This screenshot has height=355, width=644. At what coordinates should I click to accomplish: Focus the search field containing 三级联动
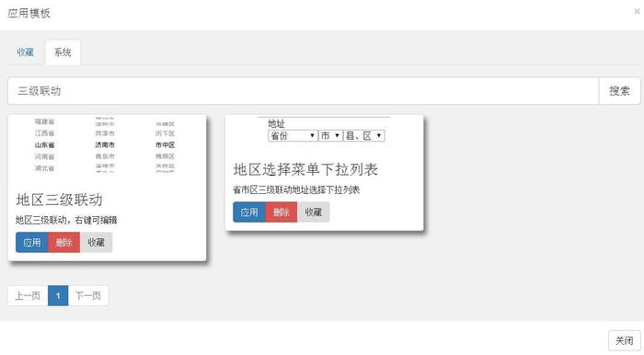click(303, 91)
